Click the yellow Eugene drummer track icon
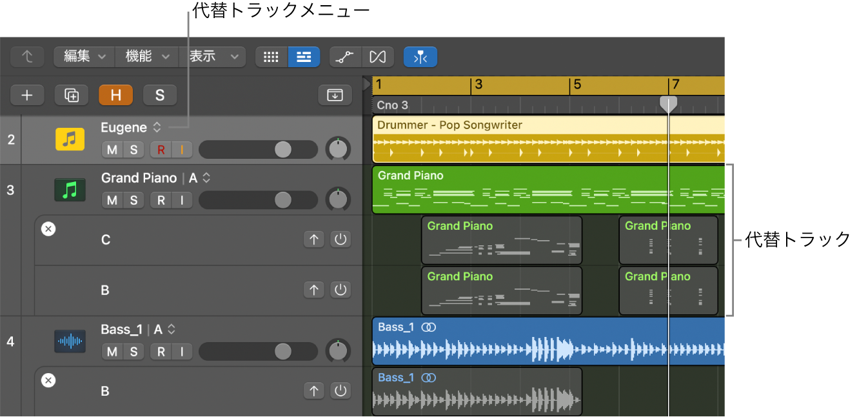 pos(70,139)
